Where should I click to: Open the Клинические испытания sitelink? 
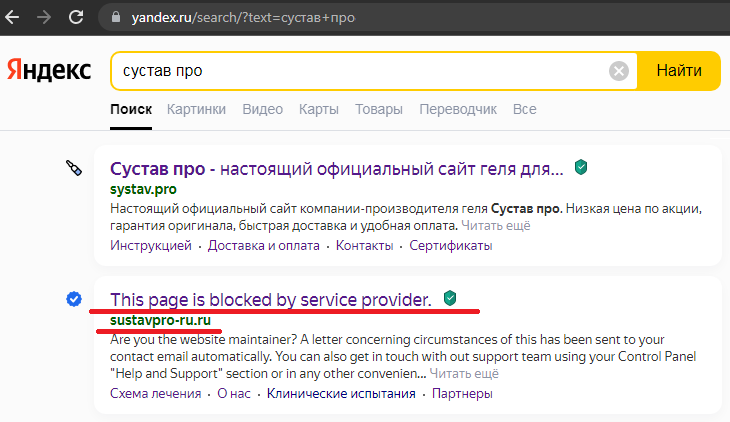point(341,394)
